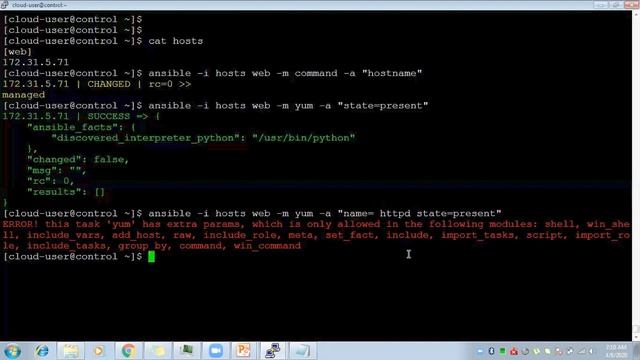Open the volume speaker tray icon
Image resolution: width=640 pixels, height=360 pixels.
coord(591,351)
